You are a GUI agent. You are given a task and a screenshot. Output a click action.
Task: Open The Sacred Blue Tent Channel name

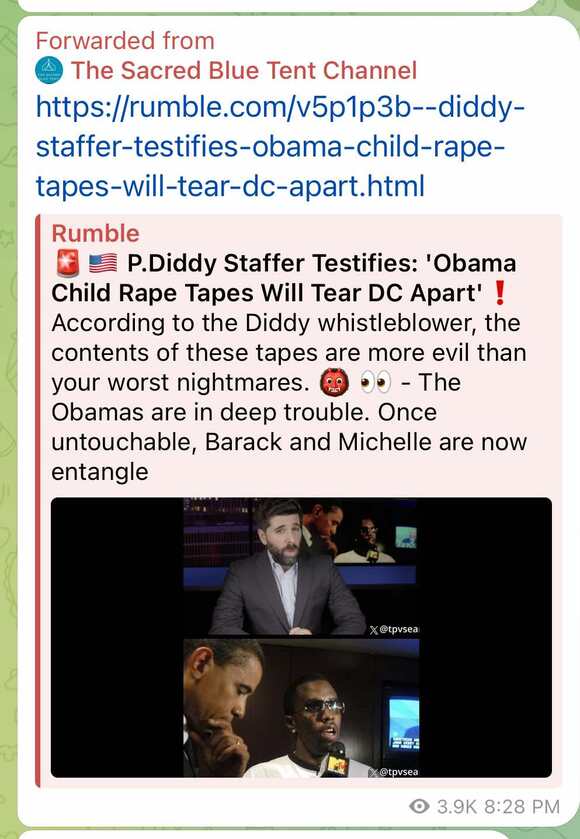(x=243, y=71)
